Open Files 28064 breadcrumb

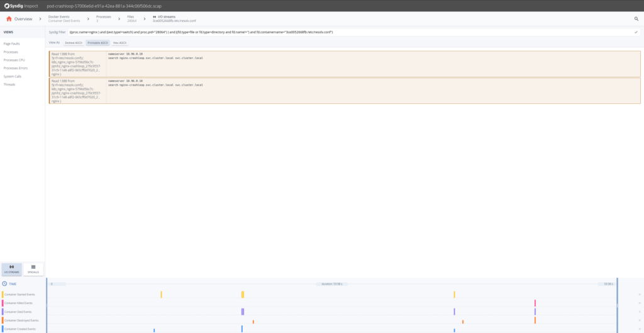132,18
